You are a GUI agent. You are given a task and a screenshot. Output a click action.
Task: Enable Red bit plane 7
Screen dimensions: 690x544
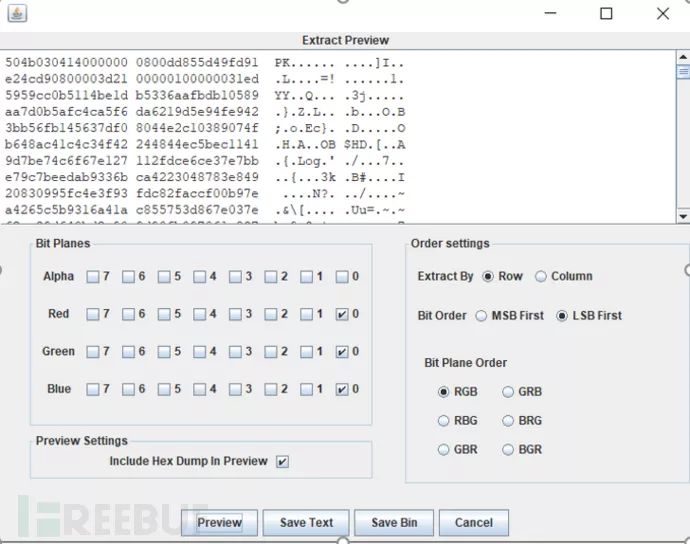pos(92,314)
